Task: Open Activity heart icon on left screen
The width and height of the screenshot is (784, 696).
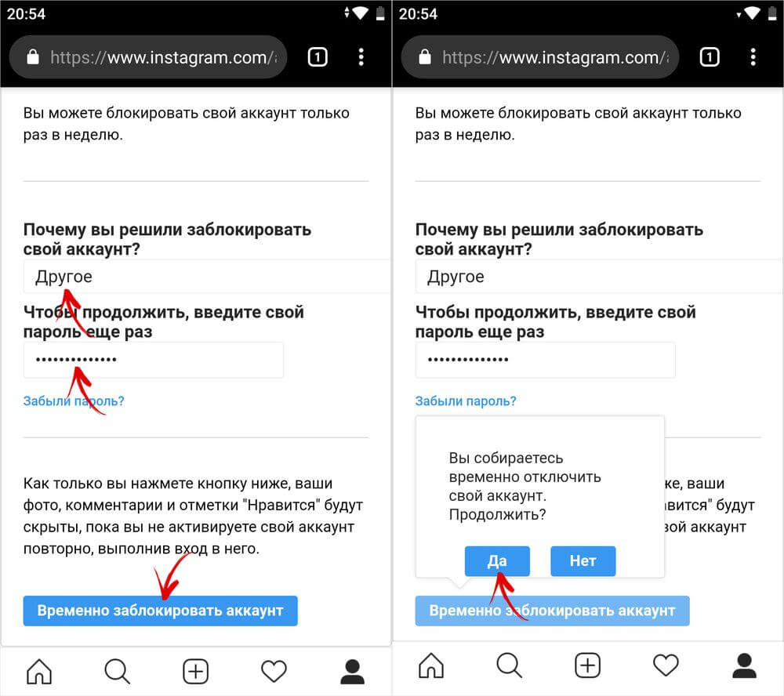Action: (274, 671)
